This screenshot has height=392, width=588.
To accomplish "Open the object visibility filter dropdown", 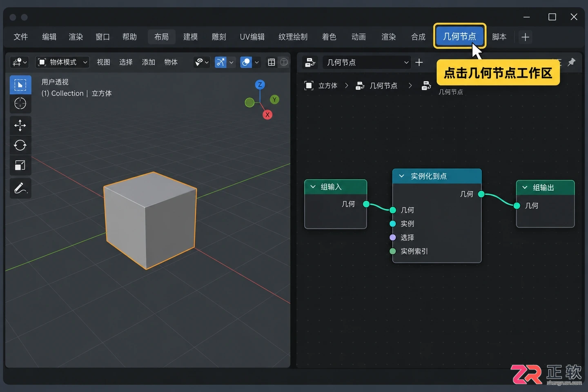I will coord(202,62).
